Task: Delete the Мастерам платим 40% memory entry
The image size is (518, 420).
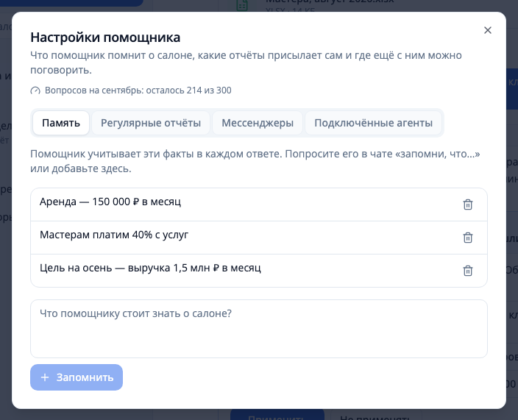Action: (467, 238)
